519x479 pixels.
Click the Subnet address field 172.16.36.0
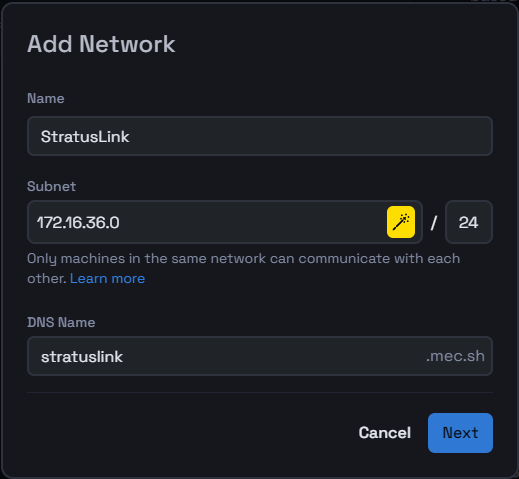click(x=207, y=222)
